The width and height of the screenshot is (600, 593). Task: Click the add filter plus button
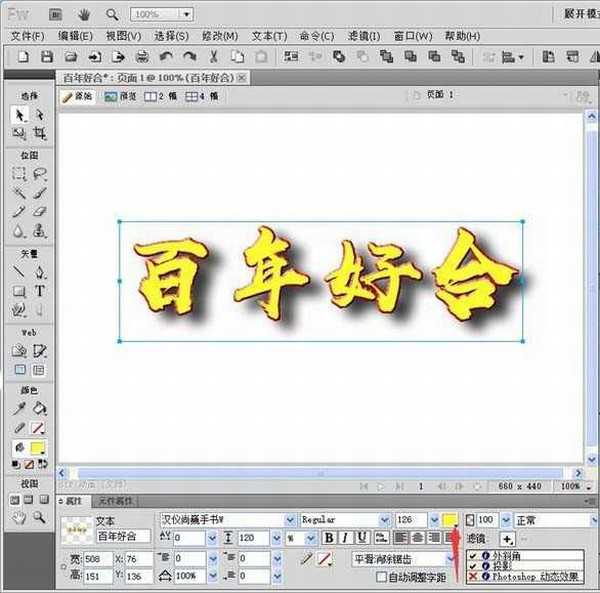(x=507, y=539)
